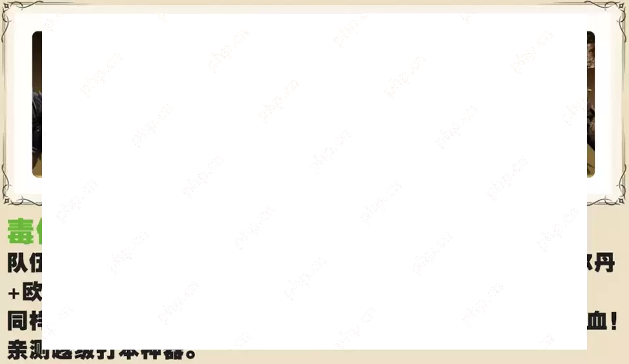This screenshot has height=364, width=629.
Task: Click the +欧 text fragment
Action: [x=24, y=292]
